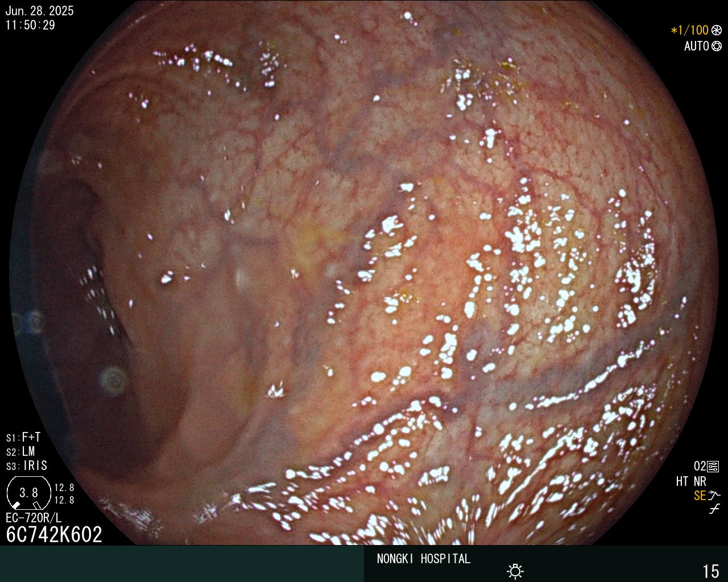Click the sun brightness icon in bottom bar

point(515,571)
